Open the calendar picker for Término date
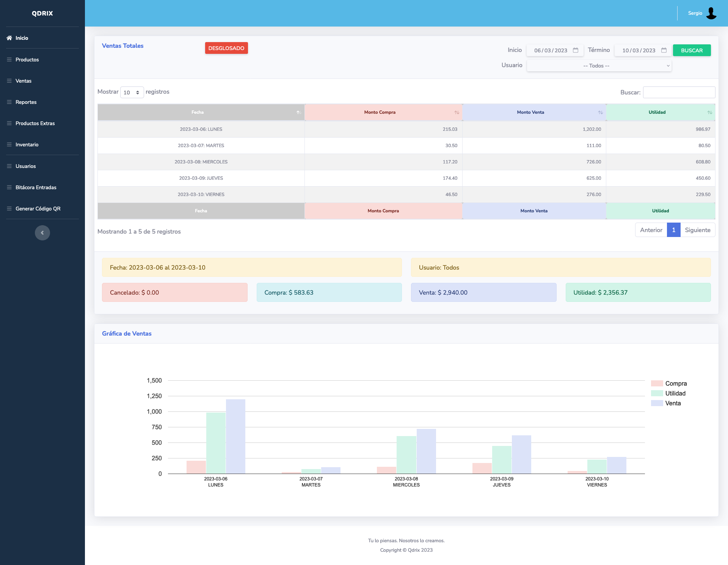This screenshot has height=565, width=728. (664, 50)
